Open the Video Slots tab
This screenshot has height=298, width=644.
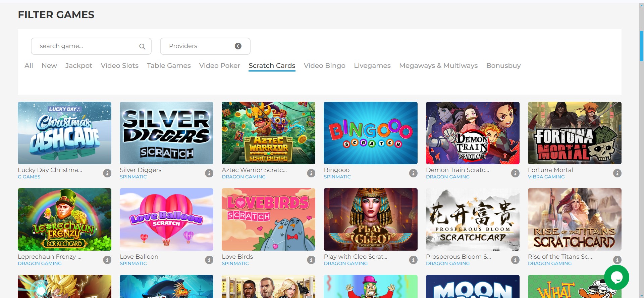click(x=120, y=66)
